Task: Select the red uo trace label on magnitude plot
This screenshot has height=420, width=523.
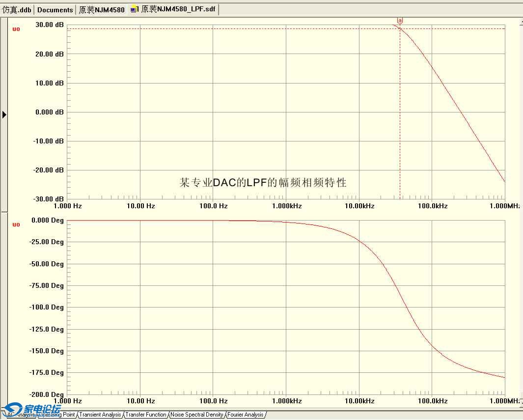Action: pos(16,29)
